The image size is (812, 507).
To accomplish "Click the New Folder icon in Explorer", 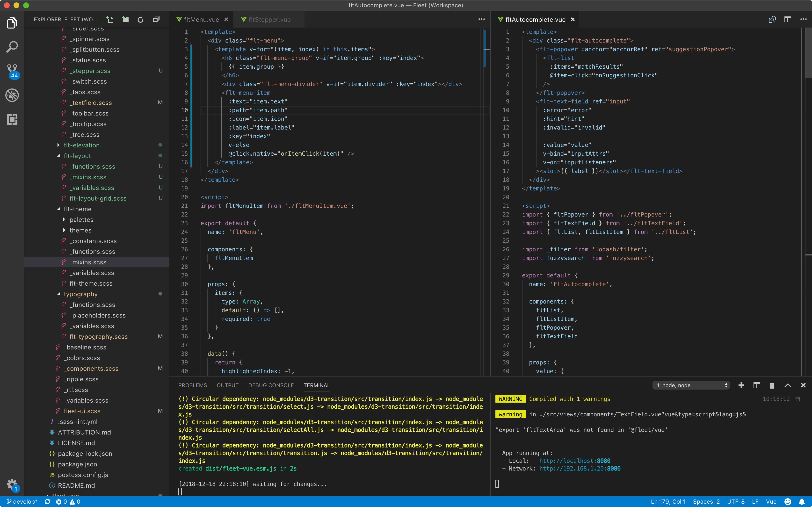I will tap(125, 19).
